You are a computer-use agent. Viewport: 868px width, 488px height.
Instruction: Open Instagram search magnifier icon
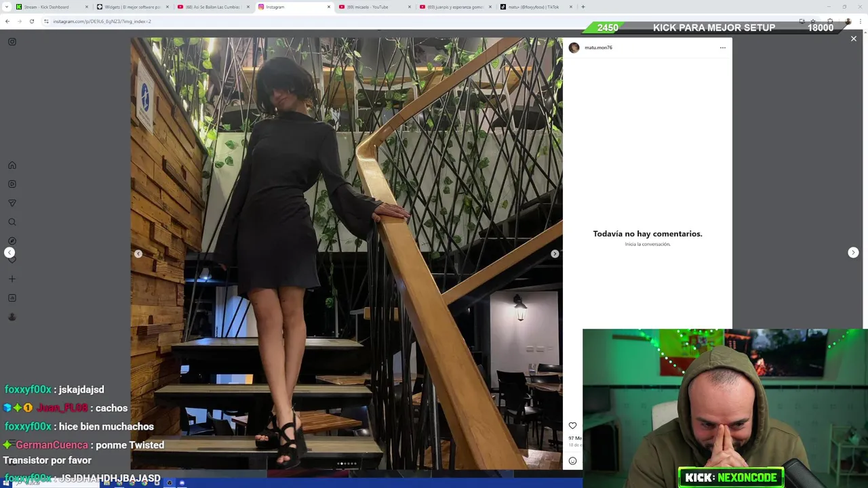click(12, 222)
